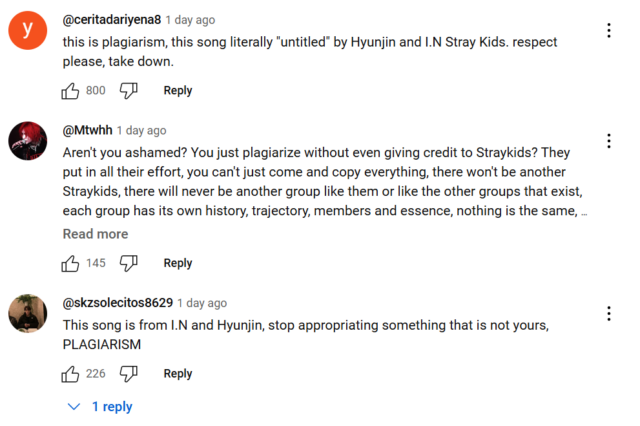
Task: Reply to the @ceritadariyena8 comment
Action: [178, 91]
